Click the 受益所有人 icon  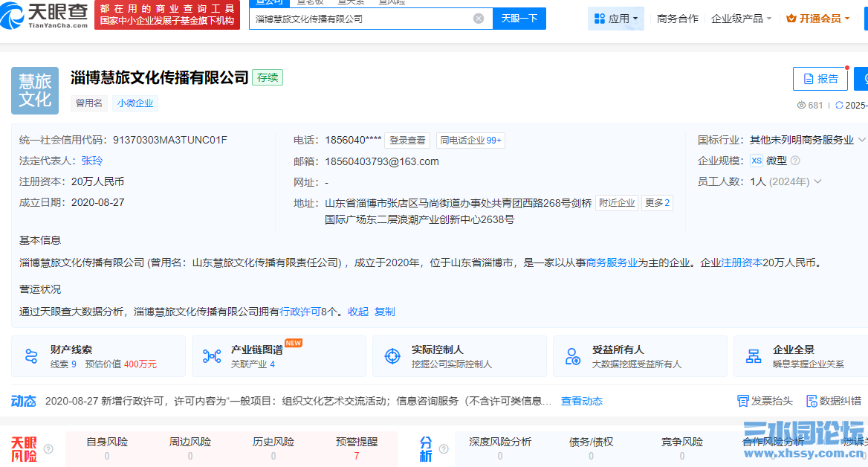click(x=572, y=355)
